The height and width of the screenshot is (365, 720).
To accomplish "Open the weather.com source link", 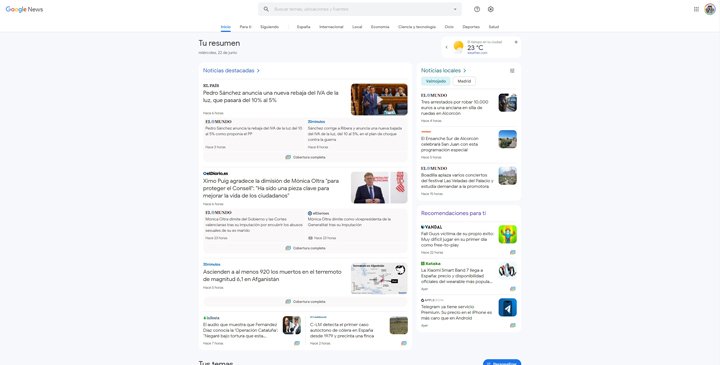I will (477, 53).
